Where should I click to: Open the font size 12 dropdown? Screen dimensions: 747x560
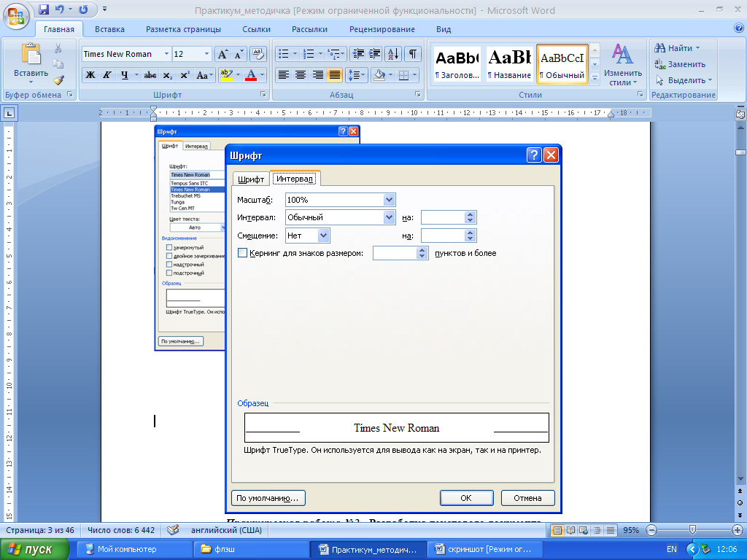[x=206, y=54]
